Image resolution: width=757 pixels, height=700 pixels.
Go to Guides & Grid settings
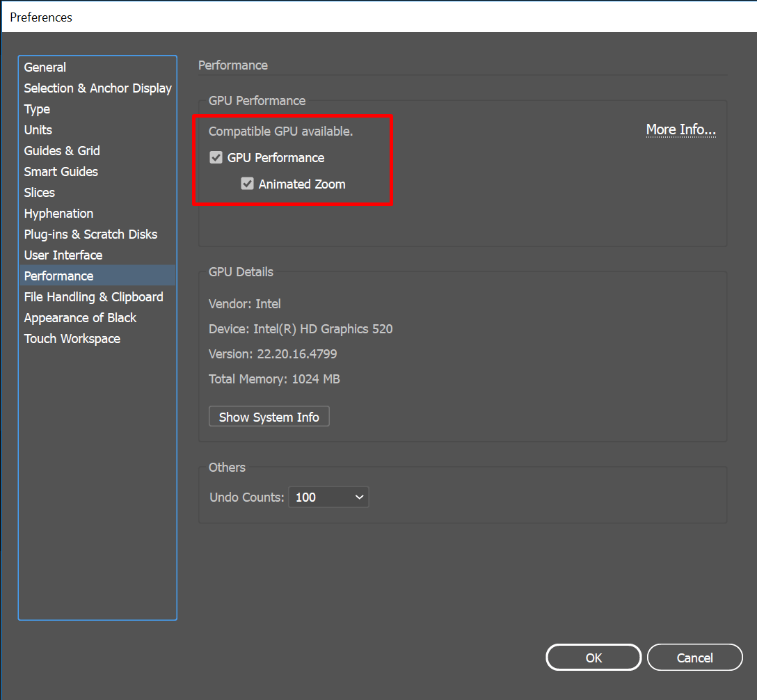[61, 150]
